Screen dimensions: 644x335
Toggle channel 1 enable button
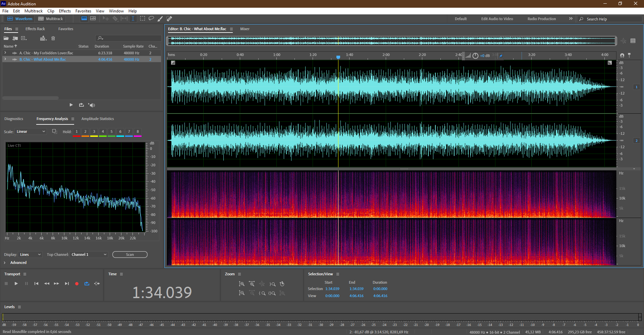pos(636,87)
